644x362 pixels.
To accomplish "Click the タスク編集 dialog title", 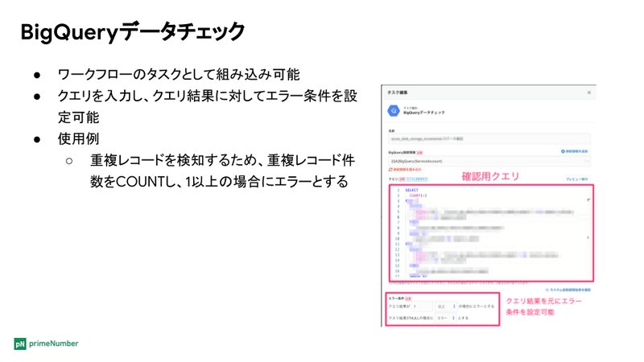I will [397, 93].
